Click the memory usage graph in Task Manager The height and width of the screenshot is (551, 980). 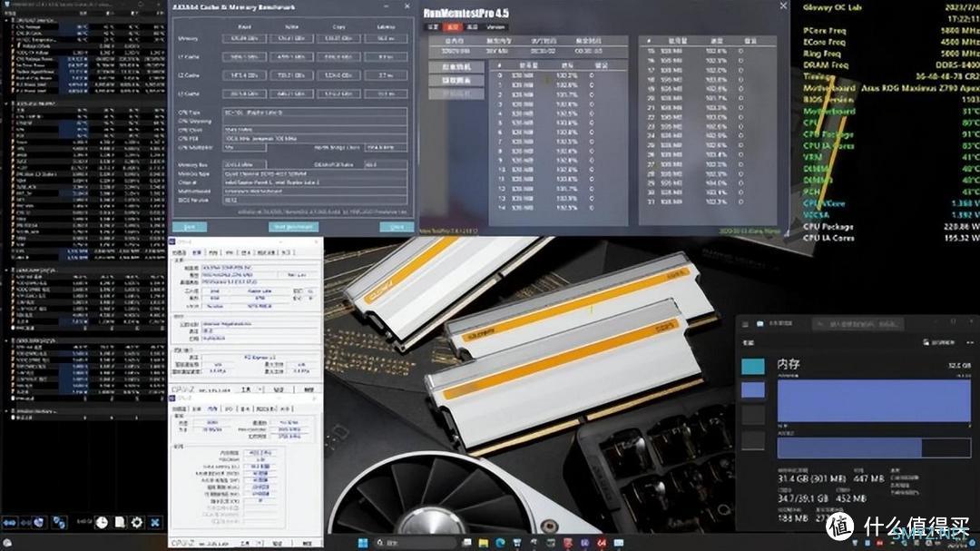click(875, 400)
